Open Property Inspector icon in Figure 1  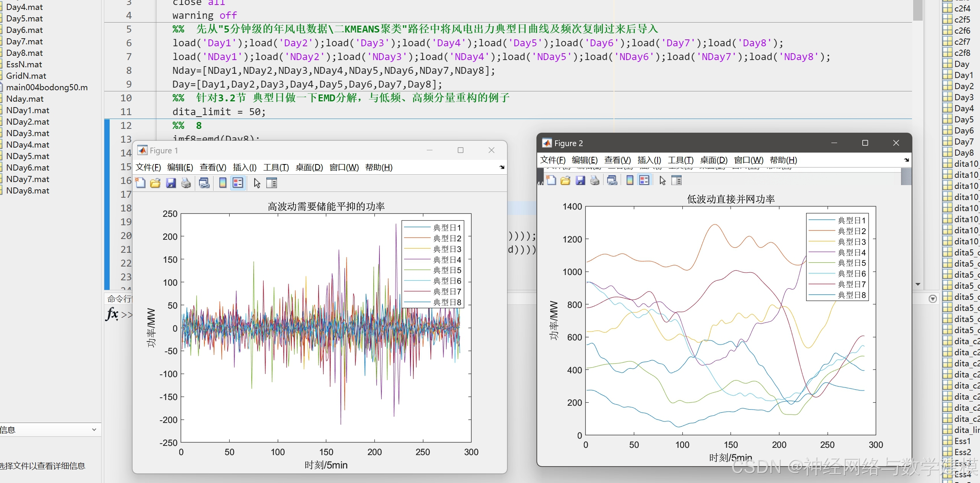(x=272, y=183)
